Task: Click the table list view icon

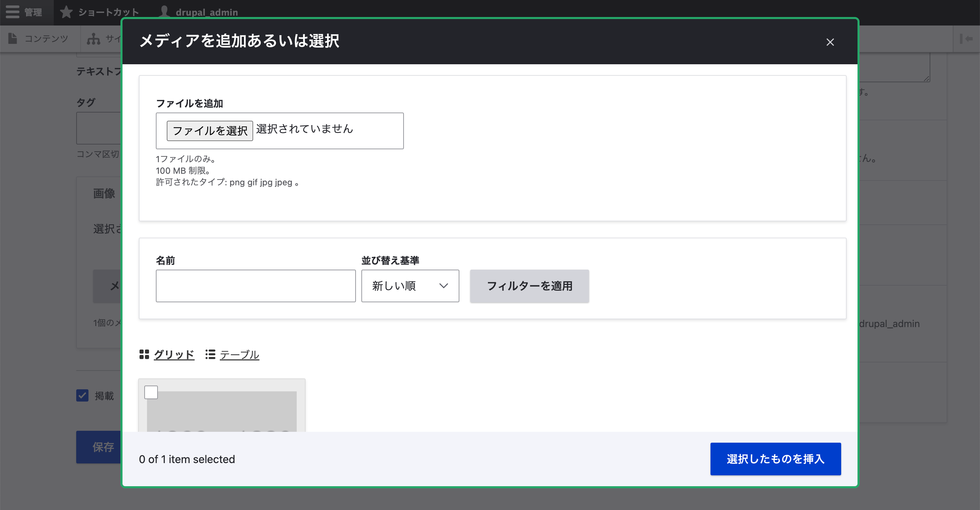Action: (210, 355)
